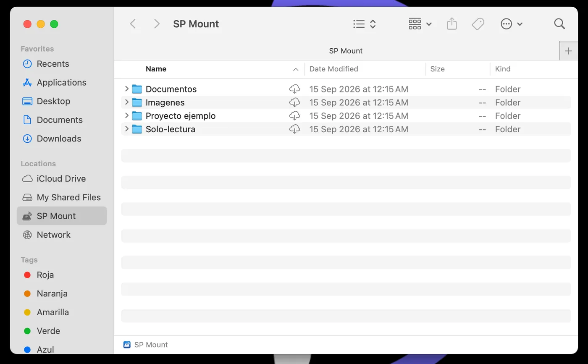Screen dimensions: 588x364
Task: Sort by the Name column header
Action: pos(156,69)
